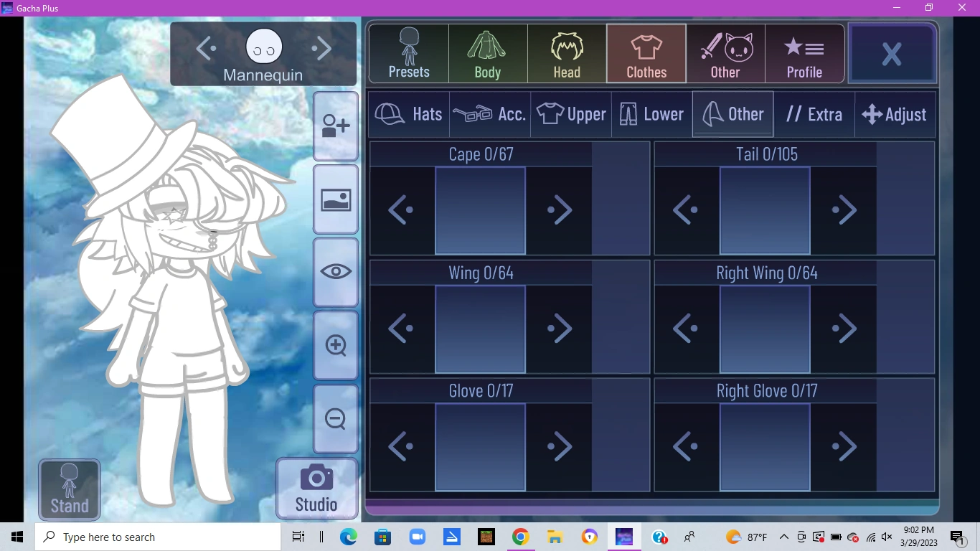The image size is (980, 551).
Task: Click the Stand pose button
Action: click(x=69, y=489)
